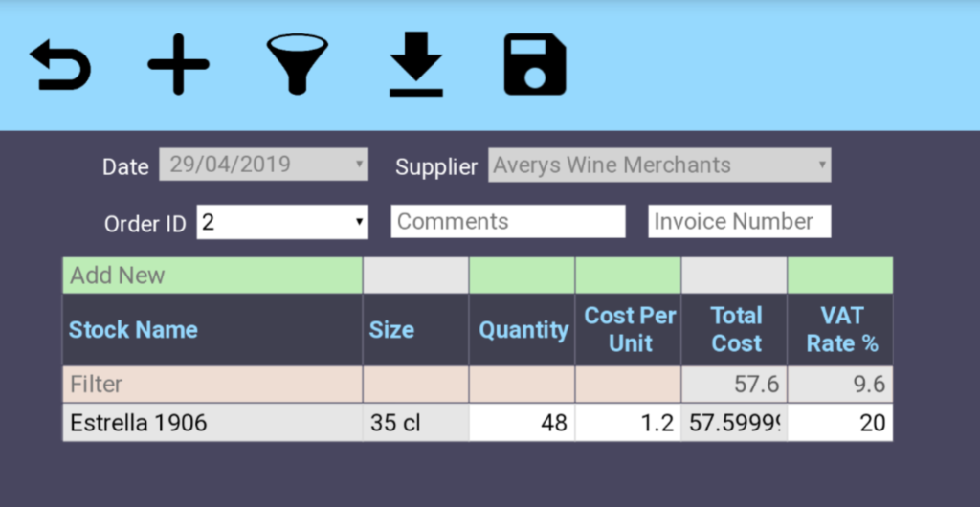Sort by Quantity column header
This screenshot has height=507, width=980.
[523, 330]
